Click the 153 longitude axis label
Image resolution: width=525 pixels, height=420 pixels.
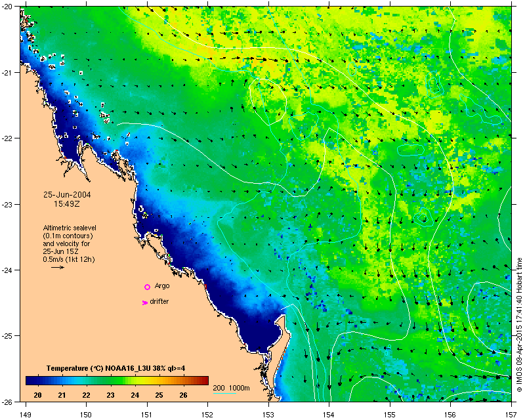point(268,415)
